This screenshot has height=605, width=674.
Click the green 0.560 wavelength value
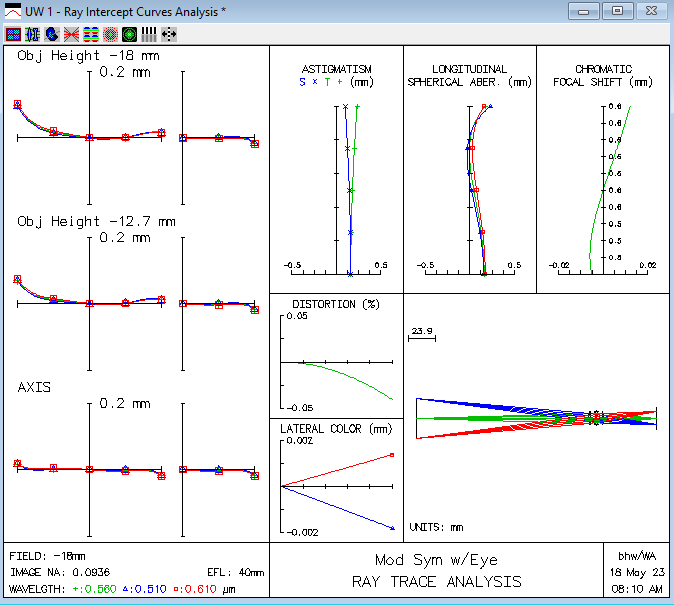95,589
